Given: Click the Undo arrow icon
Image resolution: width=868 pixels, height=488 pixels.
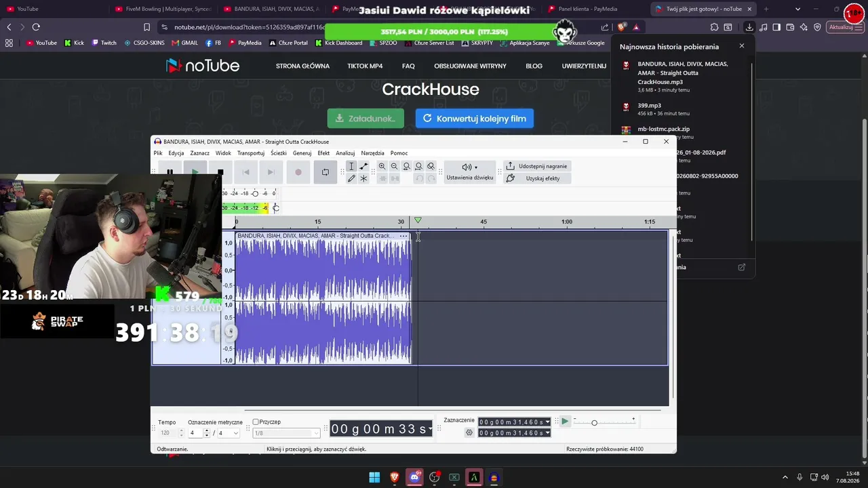Looking at the screenshot, I should [419, 178].
